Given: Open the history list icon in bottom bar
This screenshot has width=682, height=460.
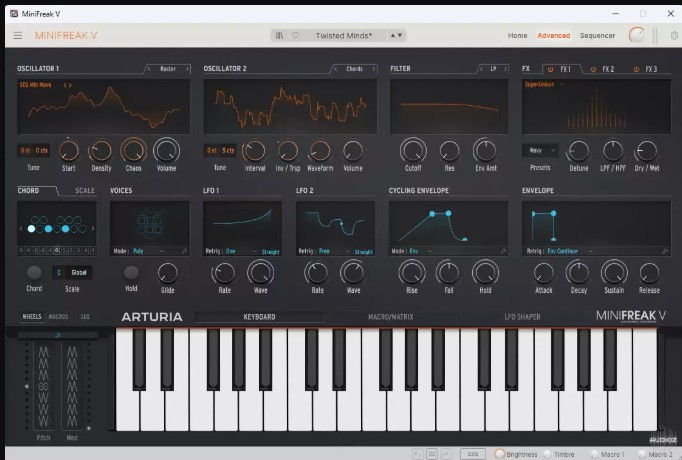Looking at the screenshot, I should [x=432, y=454].
